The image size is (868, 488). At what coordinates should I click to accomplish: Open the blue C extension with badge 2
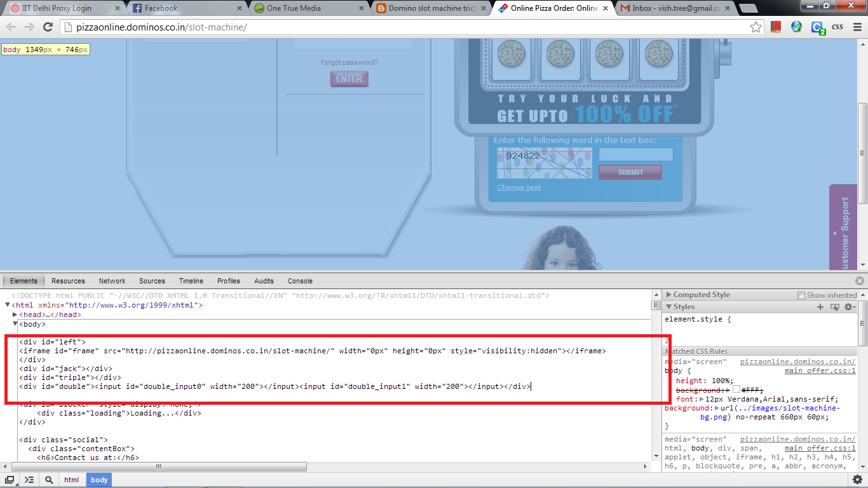pos(818,27)
